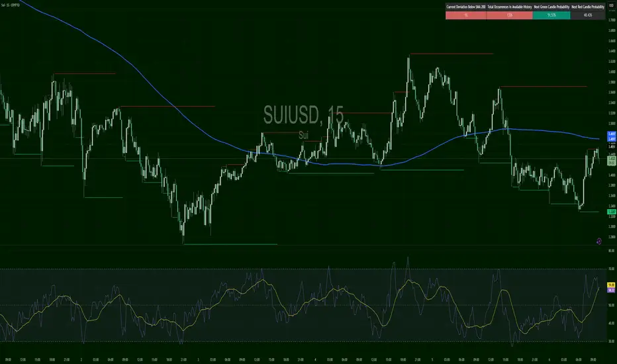Click the day 4 marker on time axis
This screenshot has height=364, width=617.
pyautogui.click(x=315, y=359)
